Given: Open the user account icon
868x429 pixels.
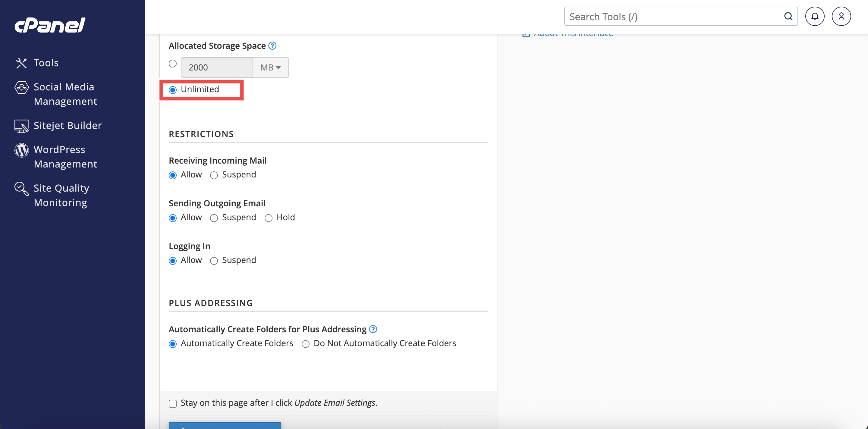Looking at the screenshot, I should click(x=841, y=16).
